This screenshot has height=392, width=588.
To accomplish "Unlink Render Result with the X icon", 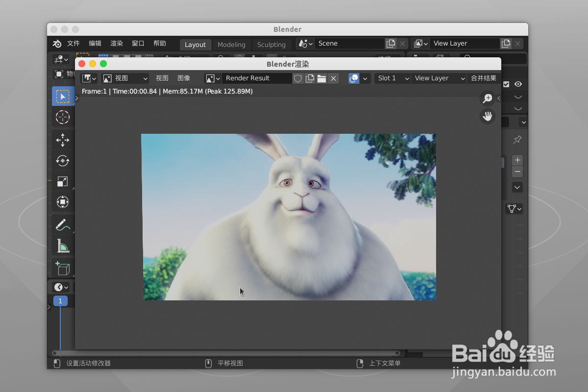I will [x=333, y=78].
